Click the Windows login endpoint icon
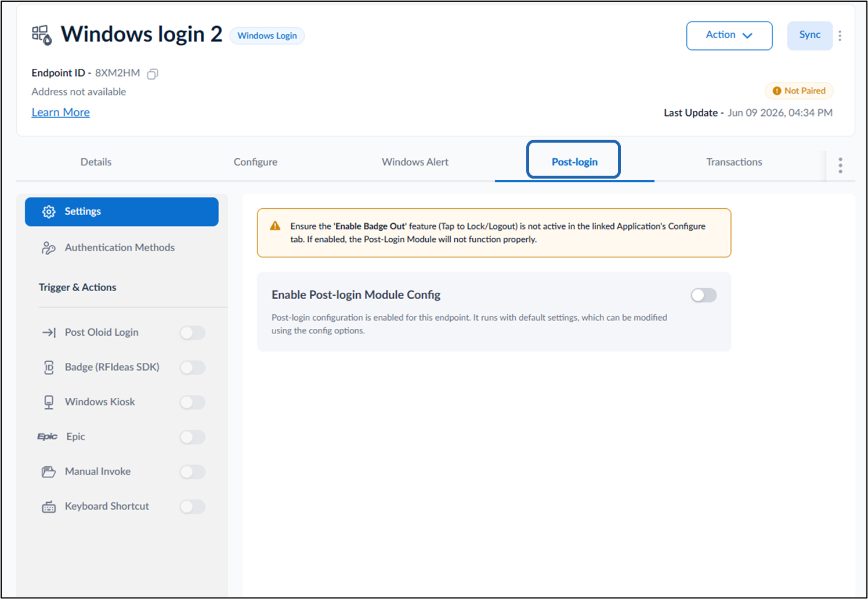 click(42, 35)
